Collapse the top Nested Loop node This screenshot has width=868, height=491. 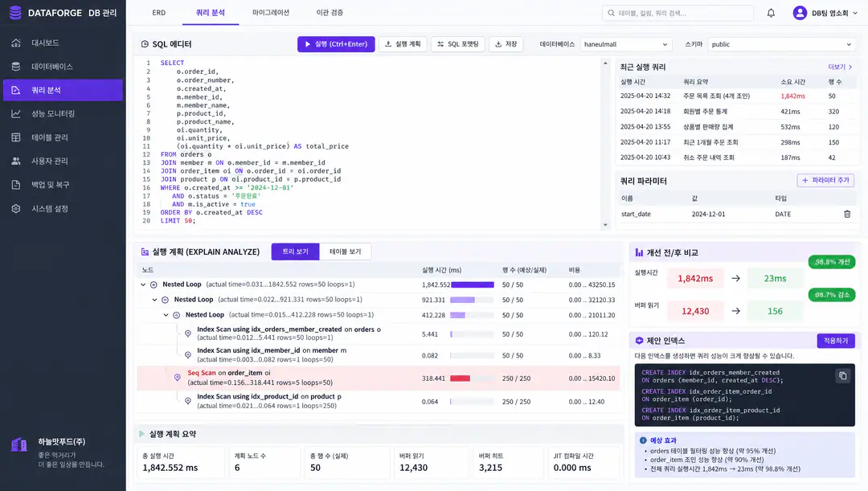click(143, 284)
